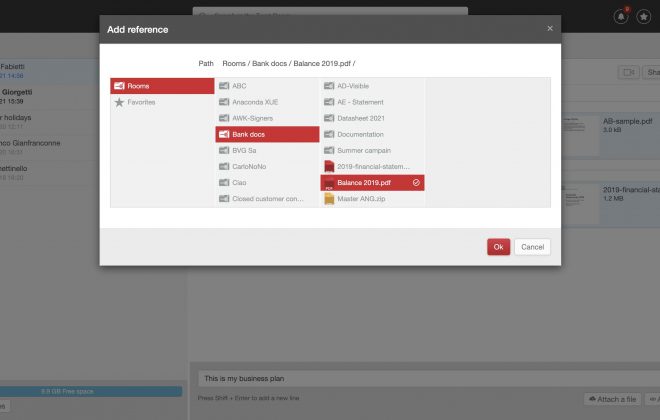660x420 pixels.
Task: Click the 2019-financial-statement PDF icon
Action: click(x=329, y=166)
